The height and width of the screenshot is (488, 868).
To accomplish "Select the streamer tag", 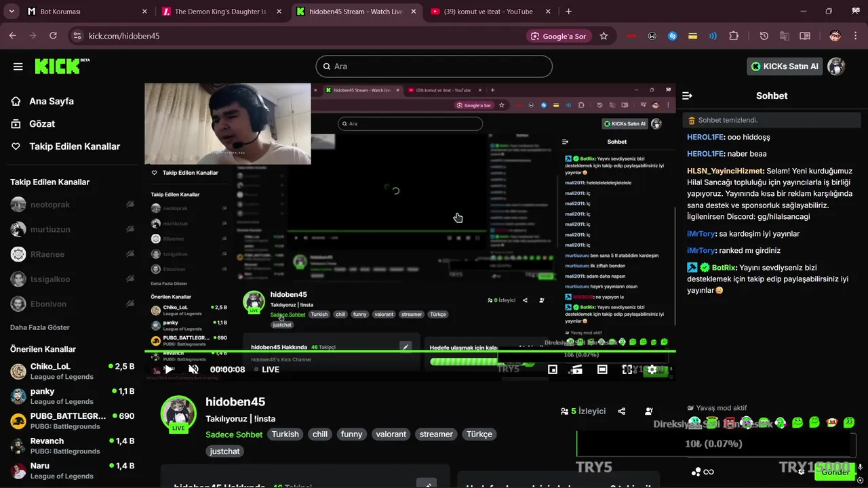I will 436,434.
